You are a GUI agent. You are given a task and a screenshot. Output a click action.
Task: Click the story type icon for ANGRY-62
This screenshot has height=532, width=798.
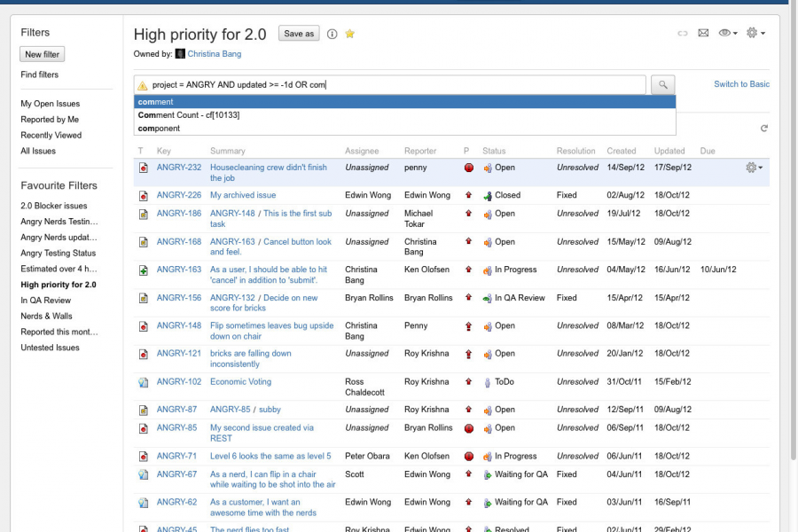tap(144, 503)
